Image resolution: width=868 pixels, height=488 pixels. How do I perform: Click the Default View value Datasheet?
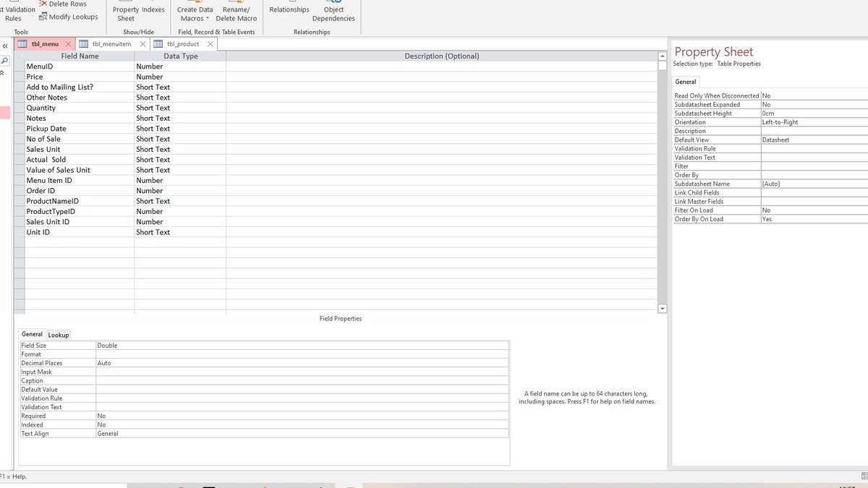point(814,140)
